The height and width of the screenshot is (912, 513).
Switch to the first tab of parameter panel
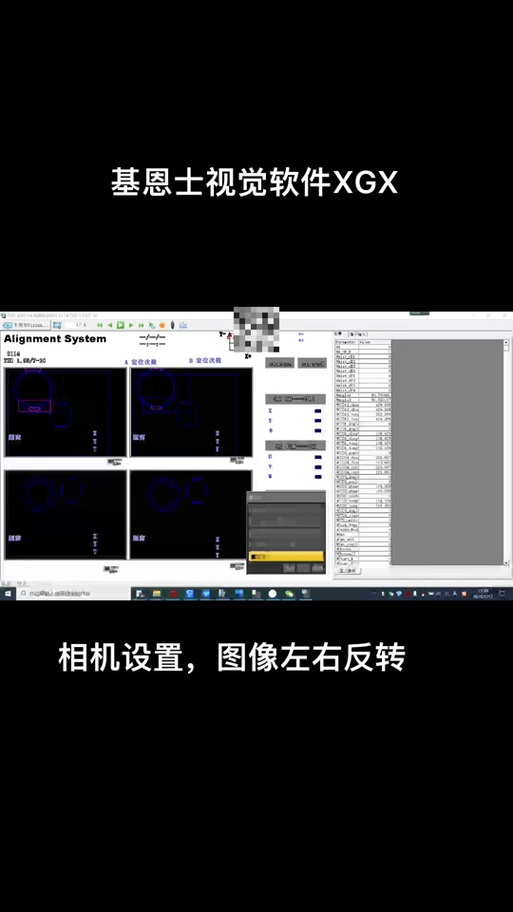[339, 334]
